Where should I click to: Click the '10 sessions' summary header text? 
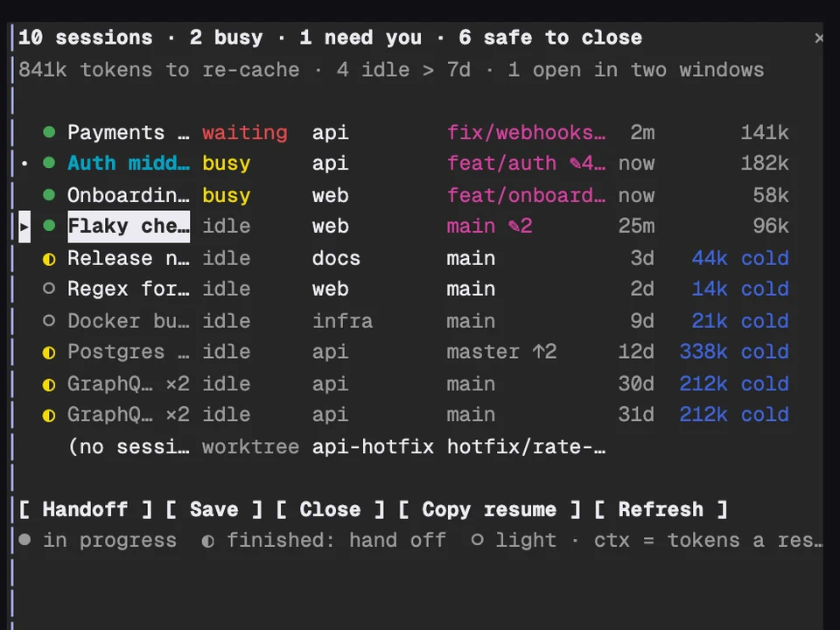click(x=85, y=38)
